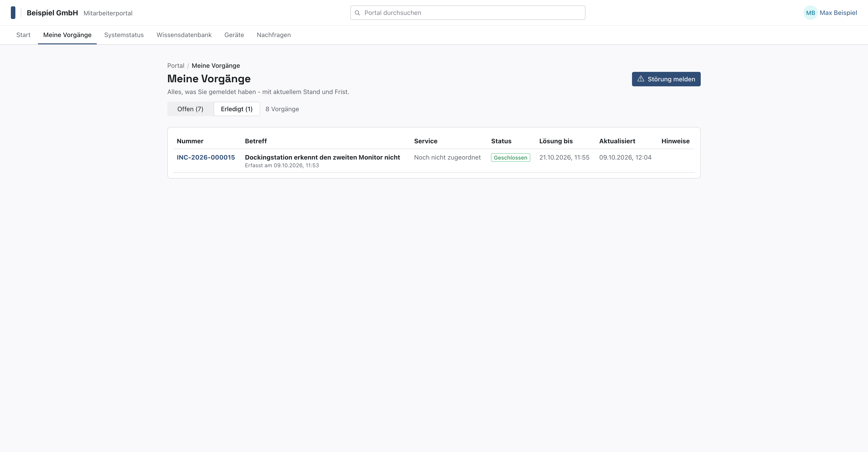868x452 pixels.
Task: Click the 09.10.2026, 12:04 updated cell
Action: click(x=625, y=157)
